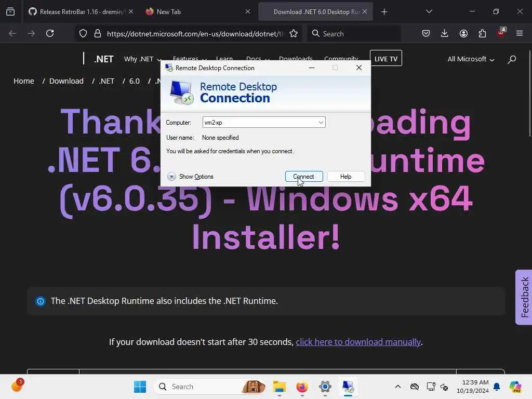Click the Connect button in Remote Desktop
Image resolution: width=532 pixels, height=399 pixels.
(303, 177)
